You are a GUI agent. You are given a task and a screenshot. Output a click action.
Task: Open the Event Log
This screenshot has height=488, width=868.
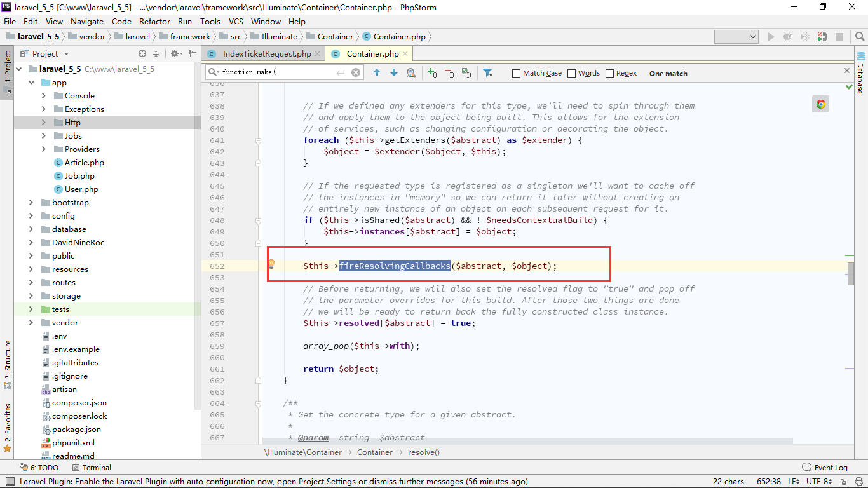pos(825,468)
